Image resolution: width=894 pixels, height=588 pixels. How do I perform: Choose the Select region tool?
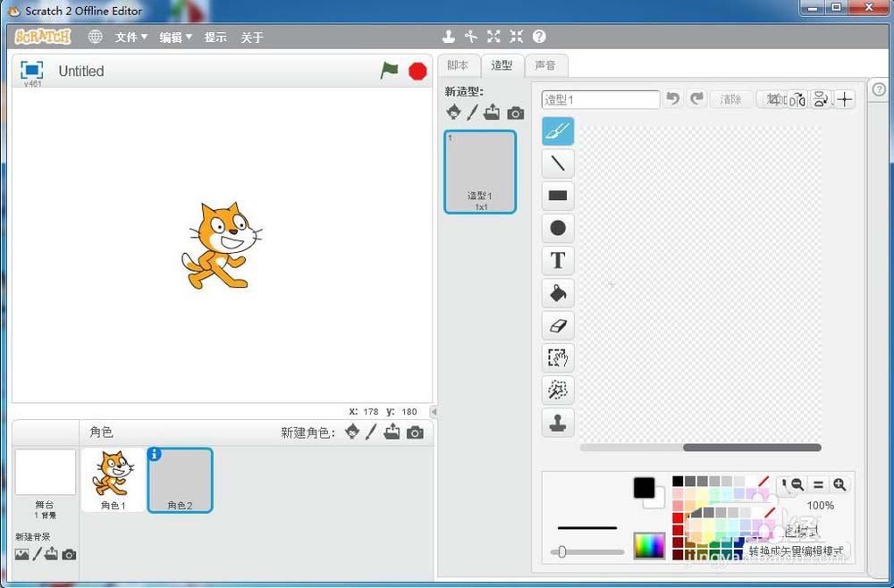(x=558, y=357)
